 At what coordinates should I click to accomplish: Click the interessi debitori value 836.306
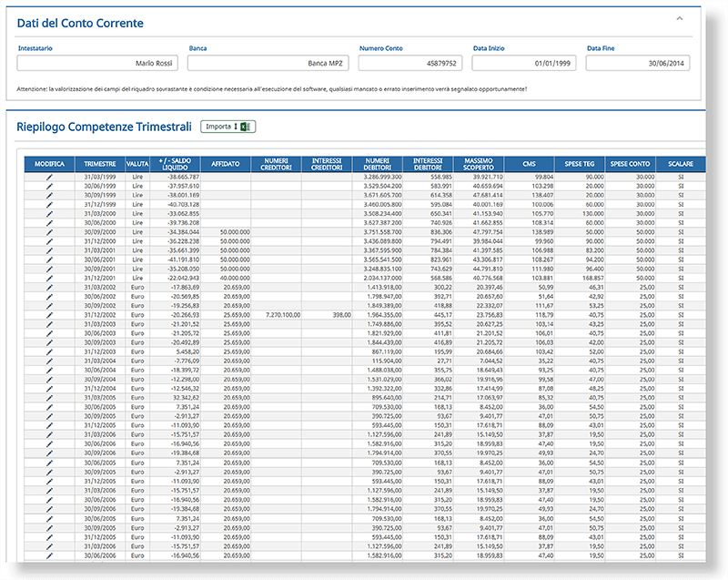tap(441, 232)
